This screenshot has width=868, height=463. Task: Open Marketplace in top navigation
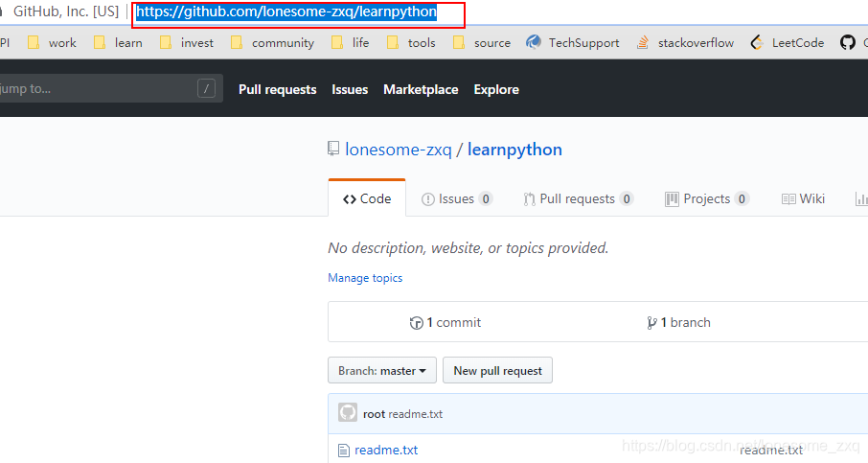421,89
